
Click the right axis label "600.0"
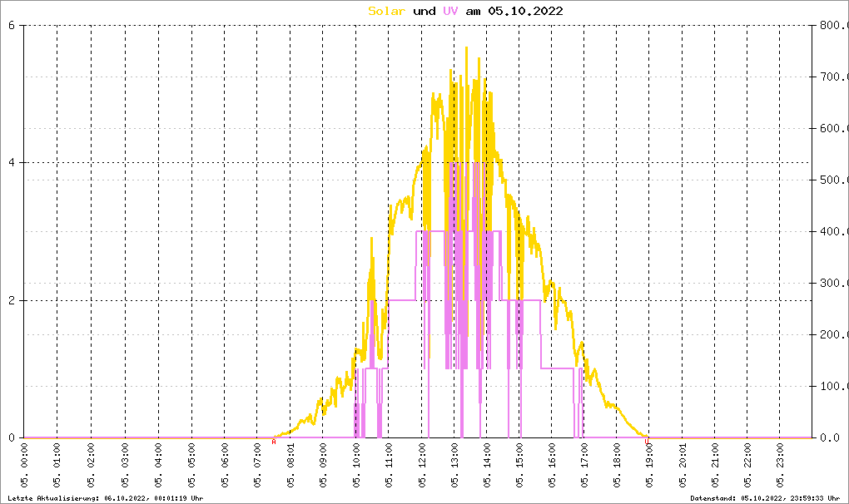(x=834, y=128)
